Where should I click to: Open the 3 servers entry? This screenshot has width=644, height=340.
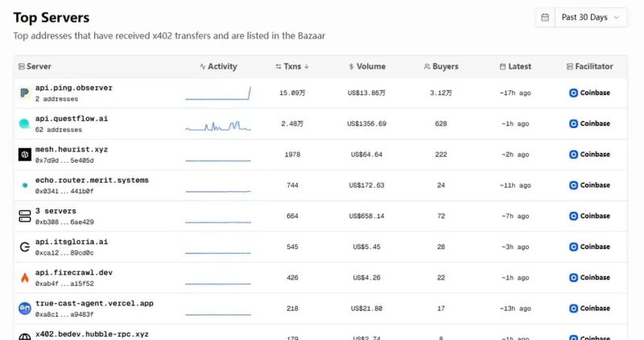[x=56, y=211]
